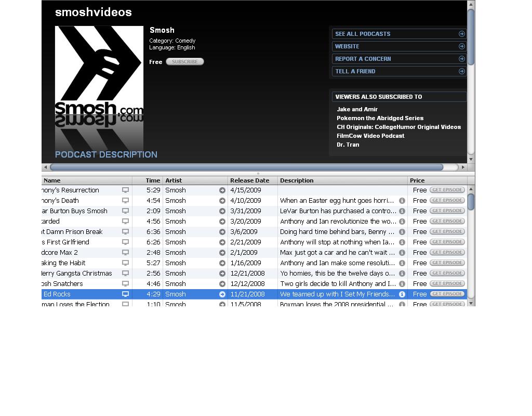Get Episode for Burton Buys Smosh
Screen dimensions: 532x416
click(x=447, y=211)
